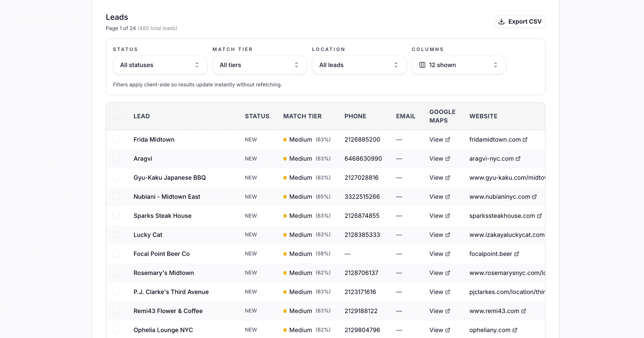Click the columns grid icon beside 12 shown
The width and height of the screenshot is (644, 338).
click(x=422, y=65)
